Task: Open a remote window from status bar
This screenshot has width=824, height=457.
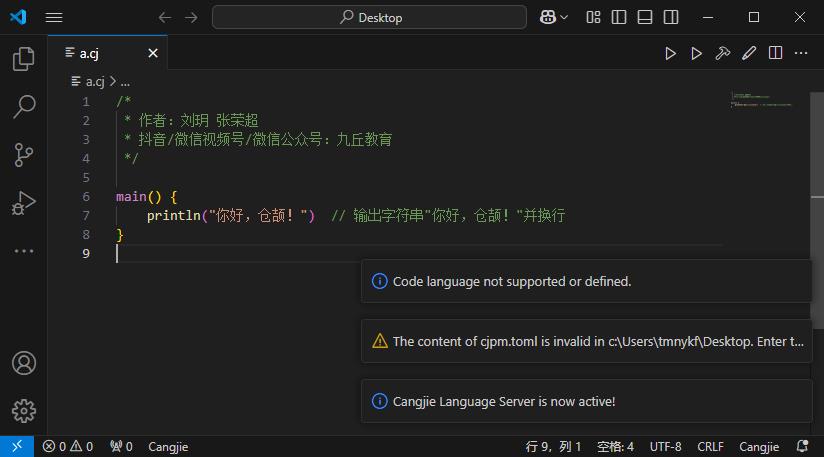Action: click(x=17, y=446)
